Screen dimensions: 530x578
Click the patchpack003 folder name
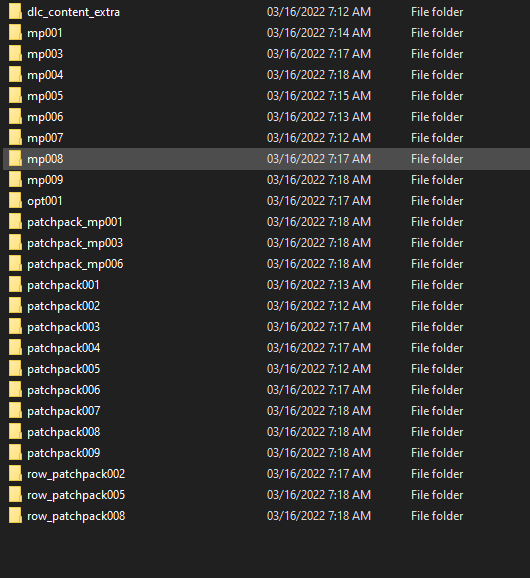click(63, 327)
